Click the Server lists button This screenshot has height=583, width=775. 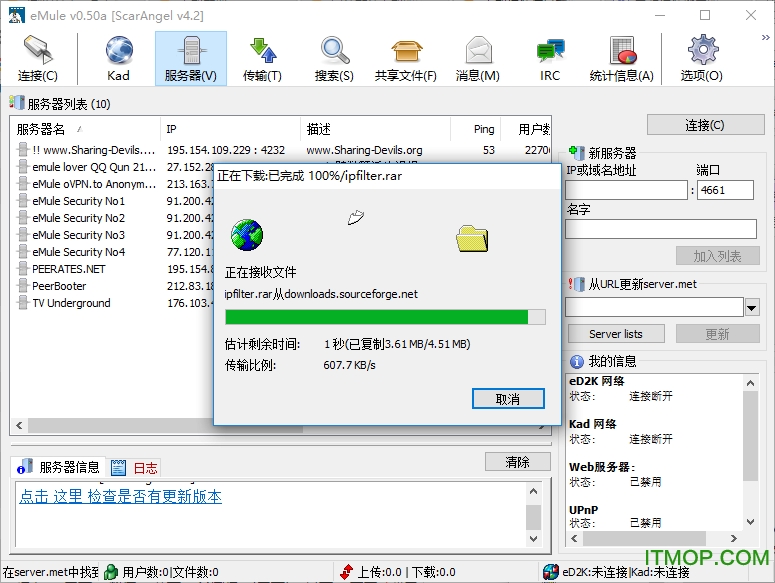(616, 334)
